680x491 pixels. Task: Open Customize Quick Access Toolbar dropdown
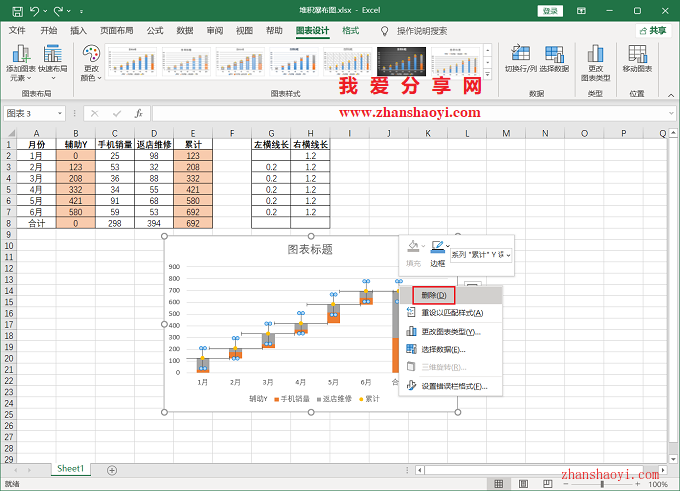[82, 11]
